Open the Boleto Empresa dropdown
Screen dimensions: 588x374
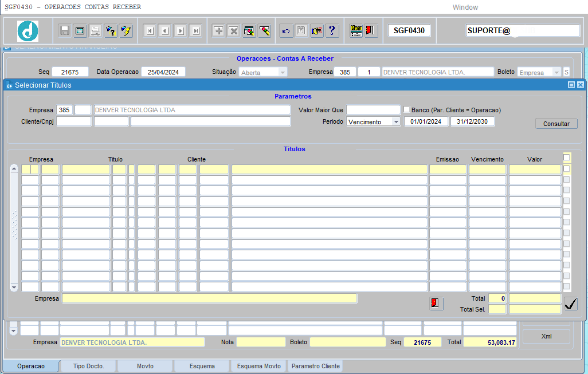pos(556,72)
